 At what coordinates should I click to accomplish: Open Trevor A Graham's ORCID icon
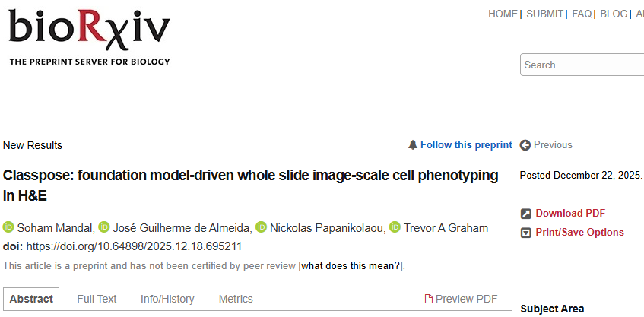tap(395, 228)
